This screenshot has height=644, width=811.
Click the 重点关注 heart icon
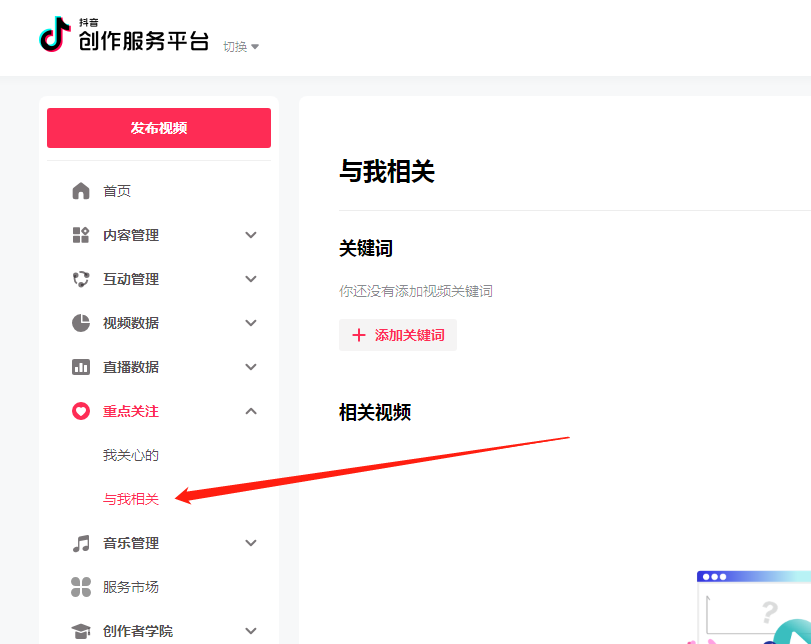81,411
